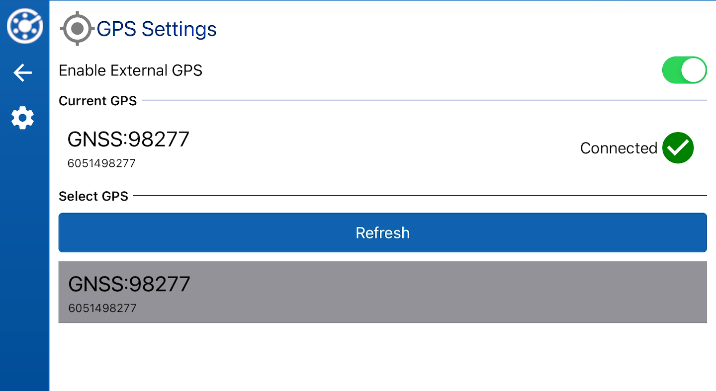Click empty area below the device list
716x391 pixels.
pyautogui.click(x=383, y=357)
